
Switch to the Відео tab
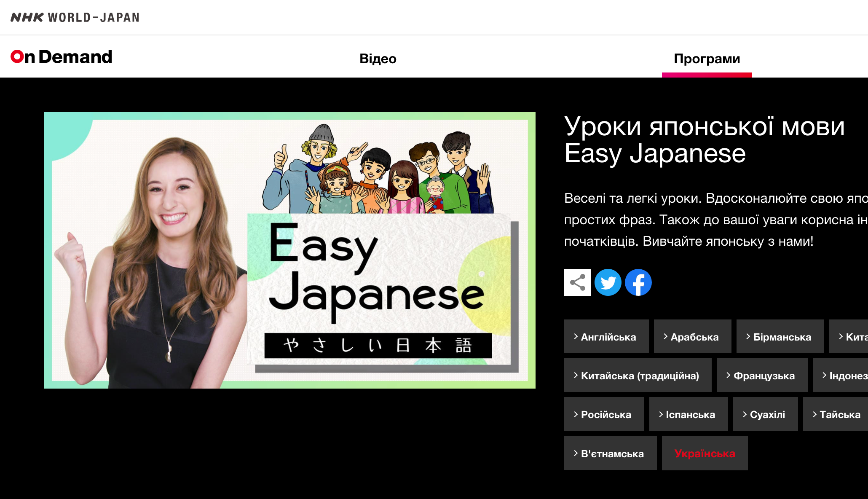point(378,59)
